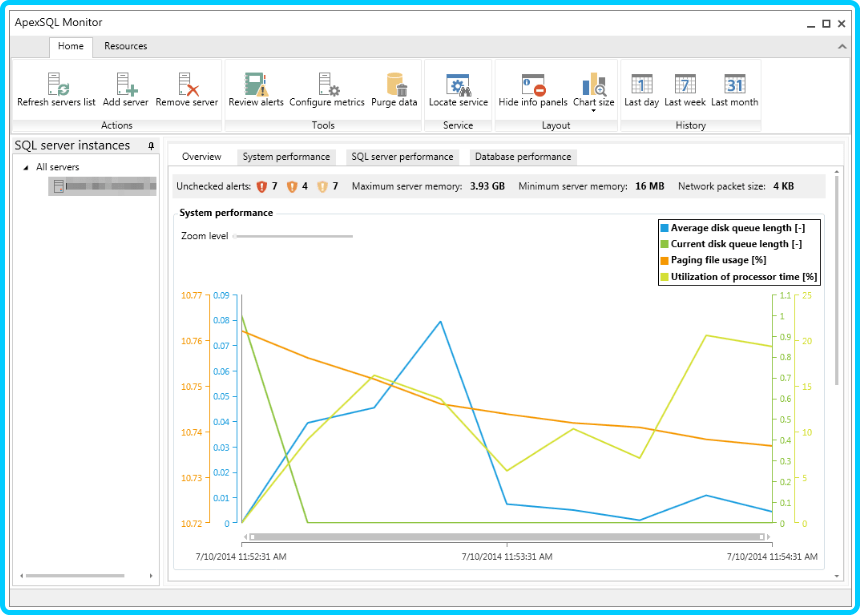Screen dimensions: 860x615
Task: Click the server tree scroll right arrow
Action: click(x=151, y=575)
